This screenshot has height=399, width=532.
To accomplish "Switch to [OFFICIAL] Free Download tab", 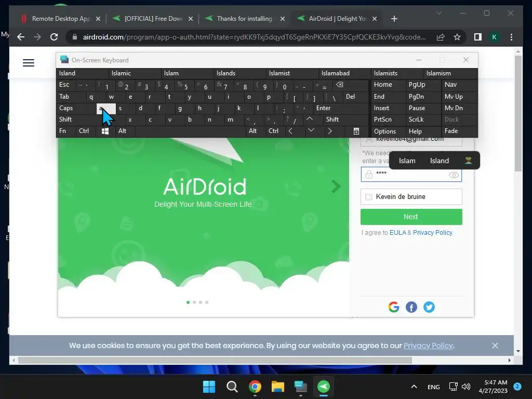I will tap(153, 19).
